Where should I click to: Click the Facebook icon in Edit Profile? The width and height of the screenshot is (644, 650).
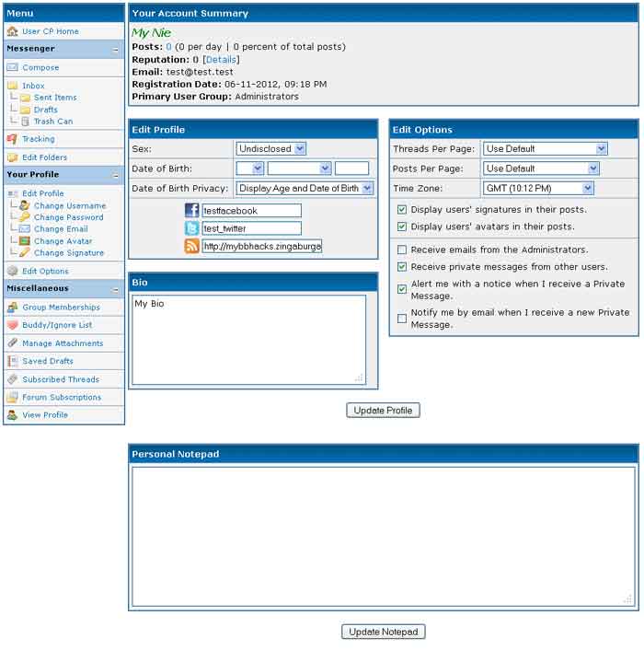coord(191,211)
